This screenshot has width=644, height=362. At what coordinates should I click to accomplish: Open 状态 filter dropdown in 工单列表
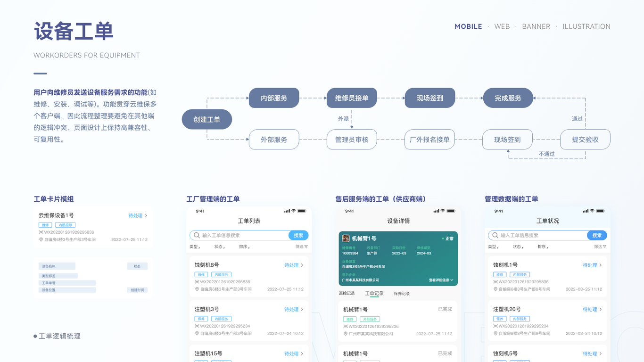click(x=219, y=247)
